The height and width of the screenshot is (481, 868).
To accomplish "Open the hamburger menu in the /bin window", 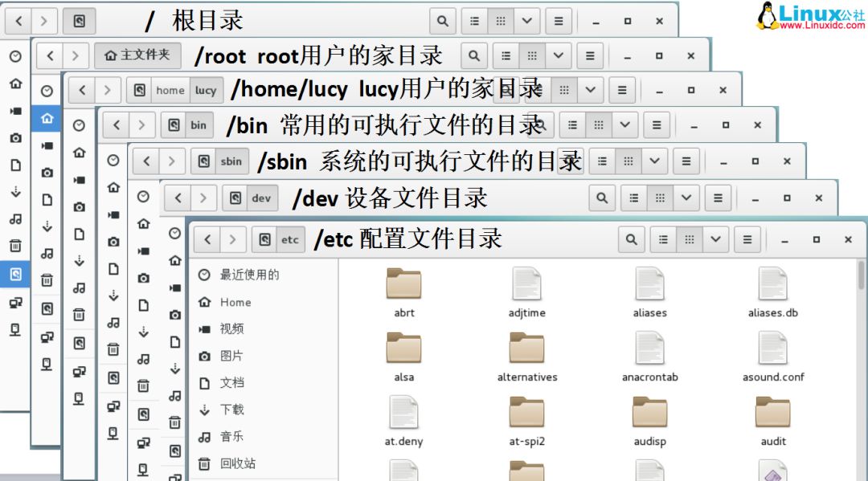I will click(657, 125).
